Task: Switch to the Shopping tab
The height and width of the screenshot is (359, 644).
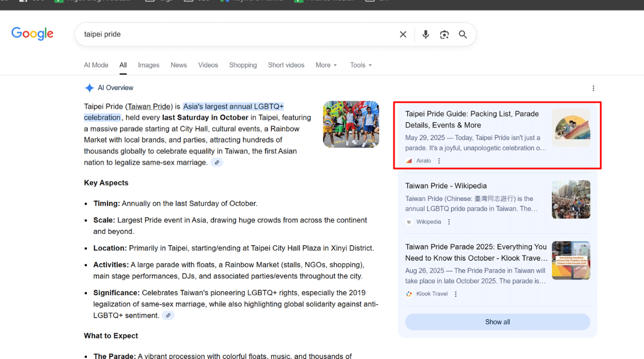Action: (x=243, y=65)
